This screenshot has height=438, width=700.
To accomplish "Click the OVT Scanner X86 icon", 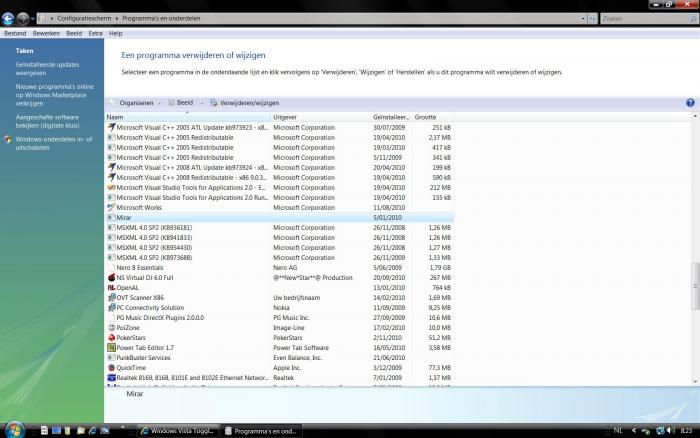I will 112,297.
